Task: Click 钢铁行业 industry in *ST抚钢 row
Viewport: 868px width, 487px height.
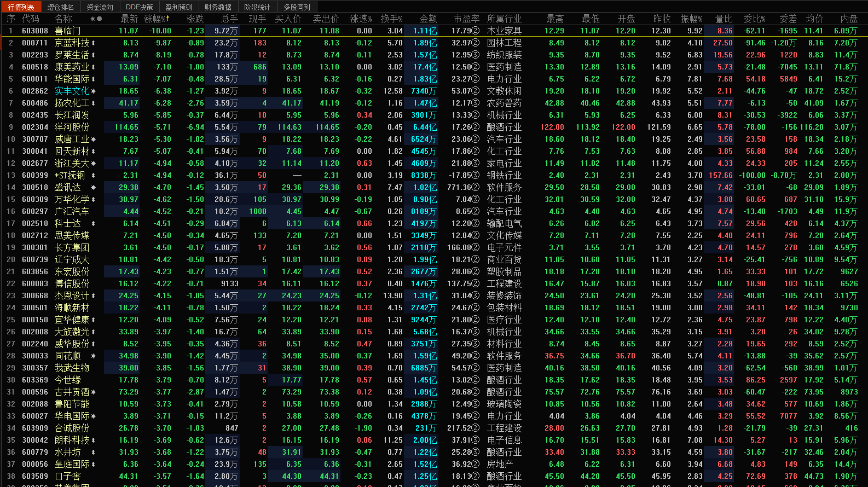Action: pos(504,175)
